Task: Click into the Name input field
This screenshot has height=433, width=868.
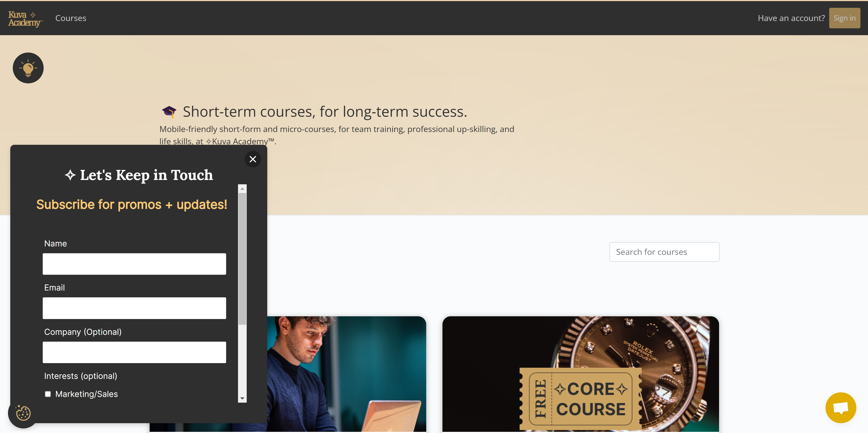Action: [x=135, y=264]
